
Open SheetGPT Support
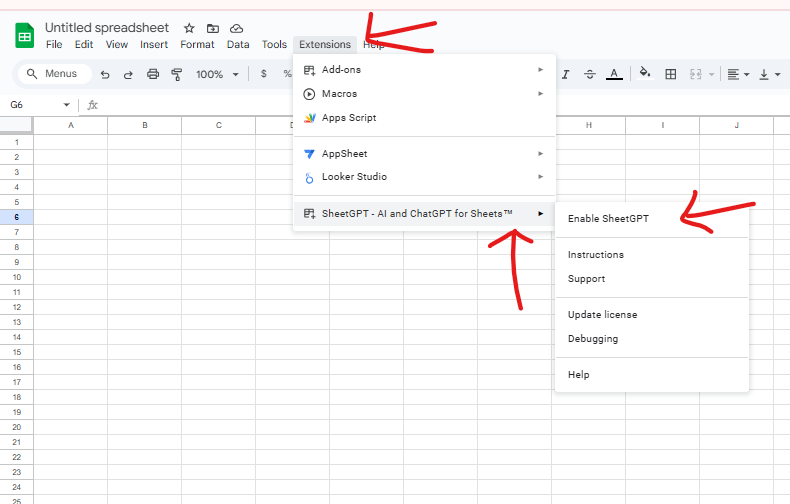652,279
